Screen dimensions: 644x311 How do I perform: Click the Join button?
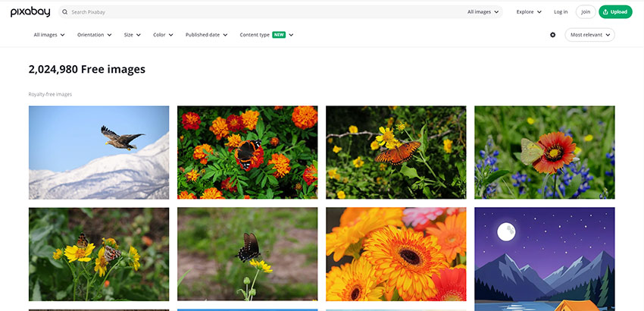[x=585, y=12]
